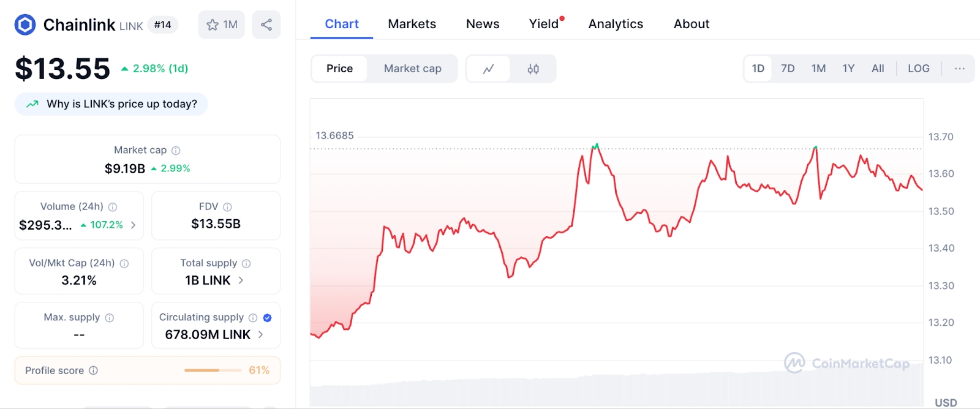
Task: Click info icon beside Volume (24h)
Action: (113, 207)
